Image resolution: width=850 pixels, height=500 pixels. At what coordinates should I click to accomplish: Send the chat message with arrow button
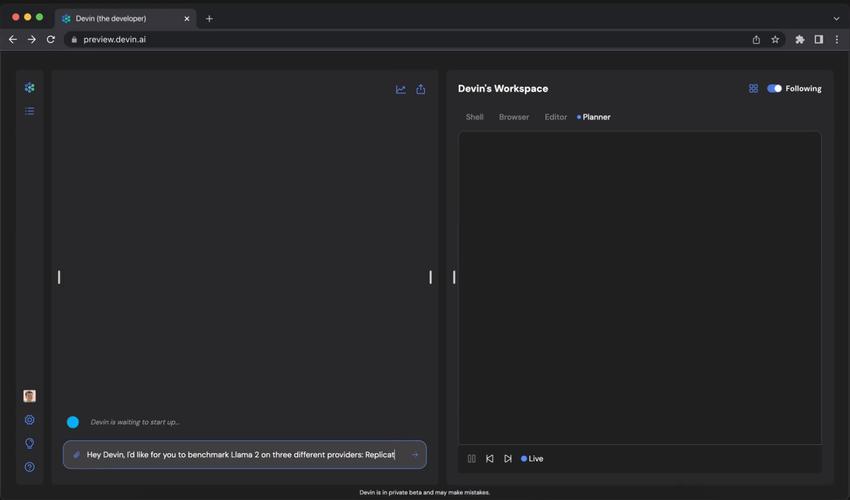click(x=415, y=455)
